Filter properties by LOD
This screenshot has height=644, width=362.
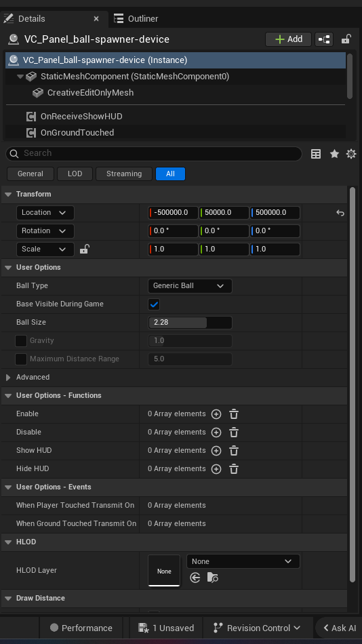click(x=75, y=174)
